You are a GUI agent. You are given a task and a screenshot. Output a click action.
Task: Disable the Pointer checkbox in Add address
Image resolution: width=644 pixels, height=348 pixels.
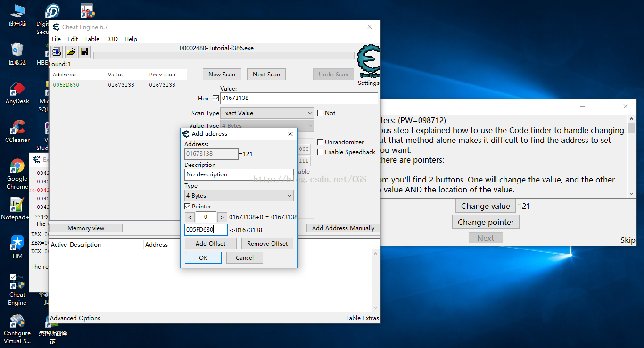pos(188,207)
